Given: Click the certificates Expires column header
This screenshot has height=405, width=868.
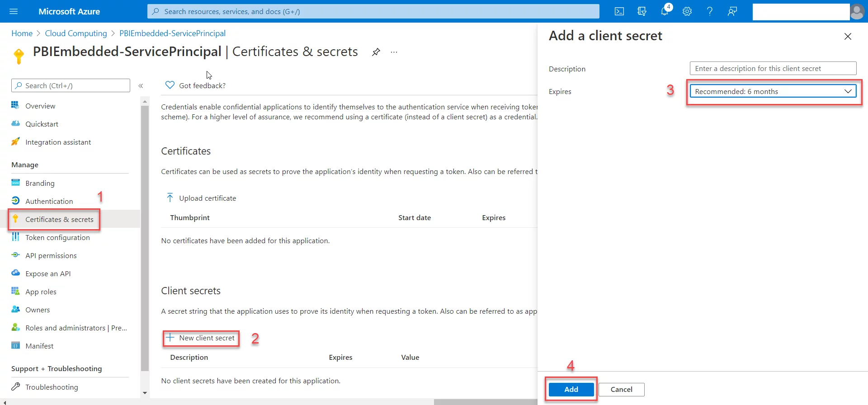Looking at the screenshot, I should tap(494, 217).
